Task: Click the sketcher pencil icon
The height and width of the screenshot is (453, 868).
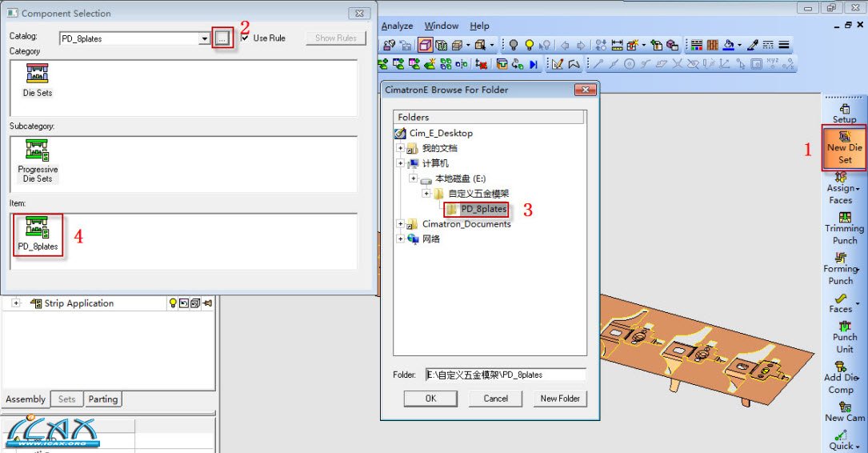Action: (x=558, y=64)
